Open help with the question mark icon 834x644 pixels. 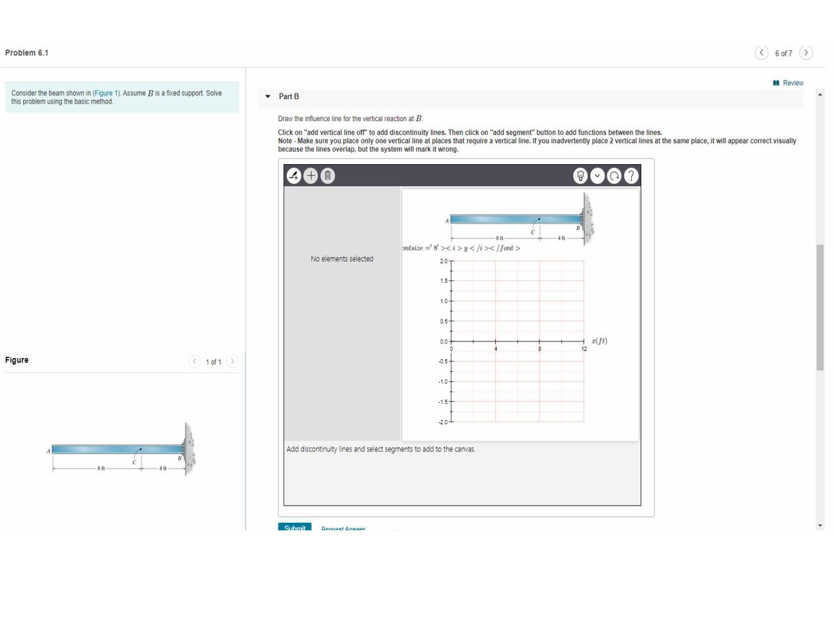[x=631, y=176]
